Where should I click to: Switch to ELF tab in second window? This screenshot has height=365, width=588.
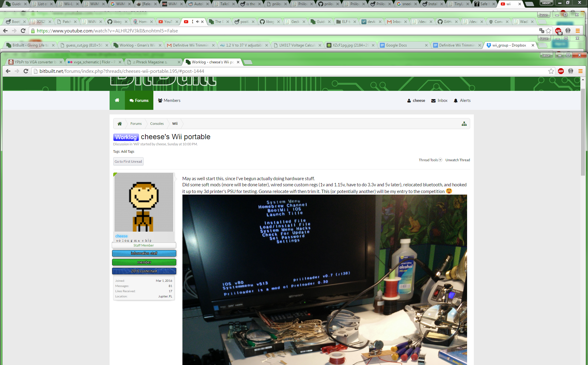coord(346,22)
